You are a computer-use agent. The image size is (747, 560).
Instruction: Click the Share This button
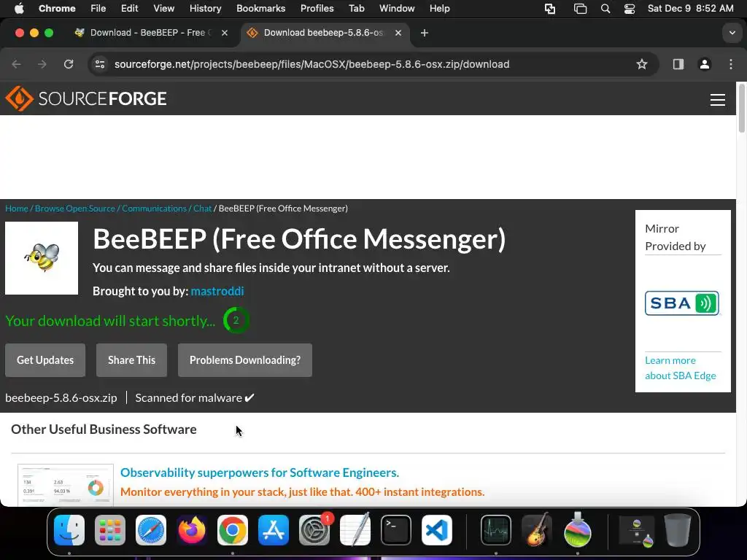[x=131, y=360]
